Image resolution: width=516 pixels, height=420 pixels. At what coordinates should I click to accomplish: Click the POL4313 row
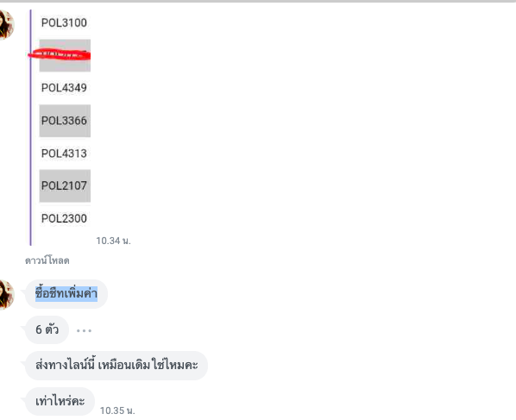click(65, 154)
